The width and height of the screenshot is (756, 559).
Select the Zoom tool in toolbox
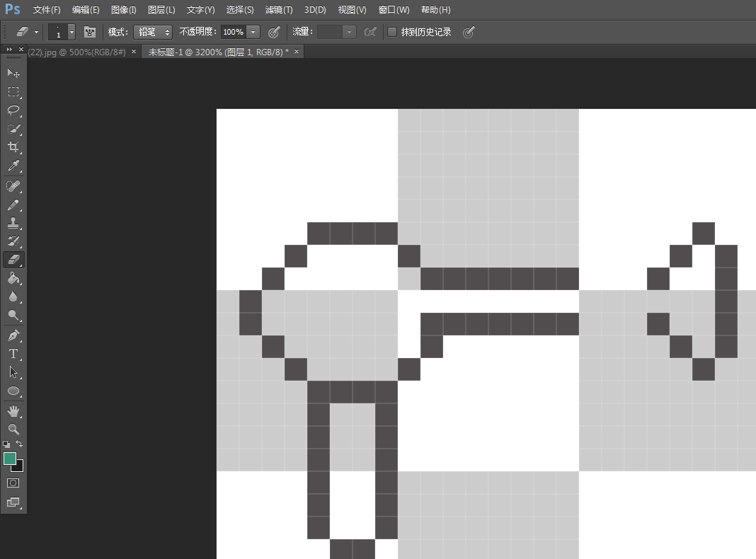[13, 429]
